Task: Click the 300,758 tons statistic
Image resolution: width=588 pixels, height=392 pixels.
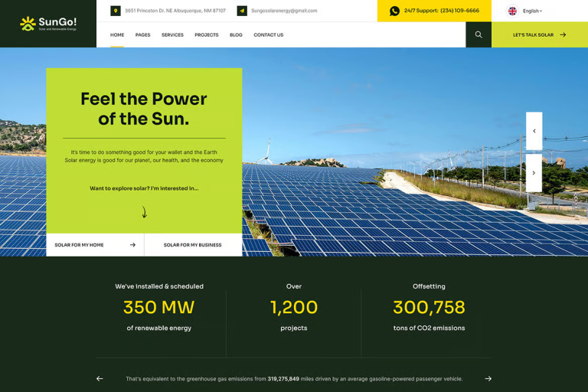Action: [x=429, y=307]
